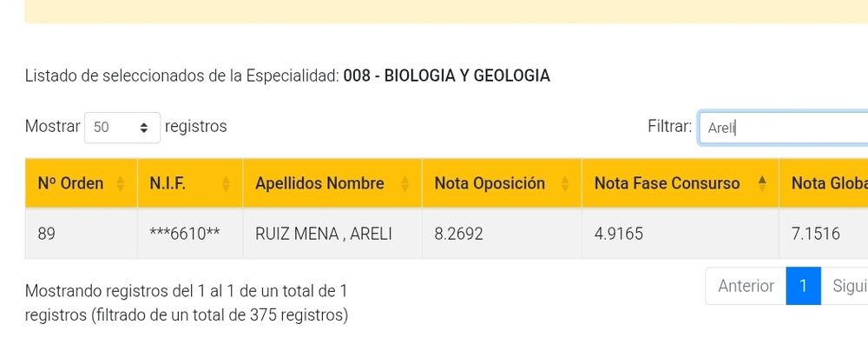Go to the Siguiente page
This screenshot has width=868, height=344.
pos(845,286)
